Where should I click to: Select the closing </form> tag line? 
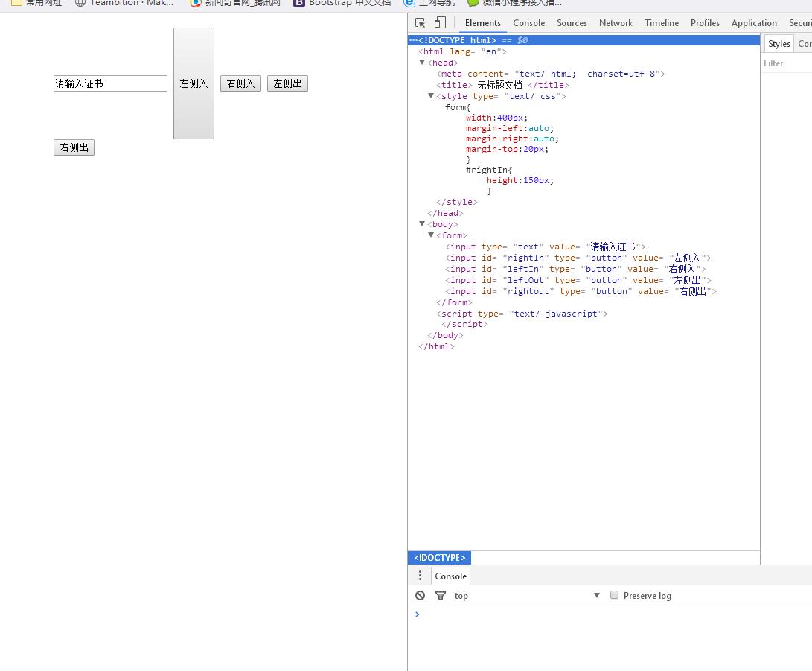(x=454, y=302)
